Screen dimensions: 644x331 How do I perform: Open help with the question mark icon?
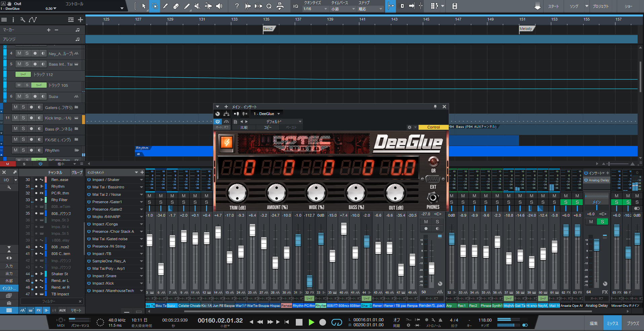point(237,6)
